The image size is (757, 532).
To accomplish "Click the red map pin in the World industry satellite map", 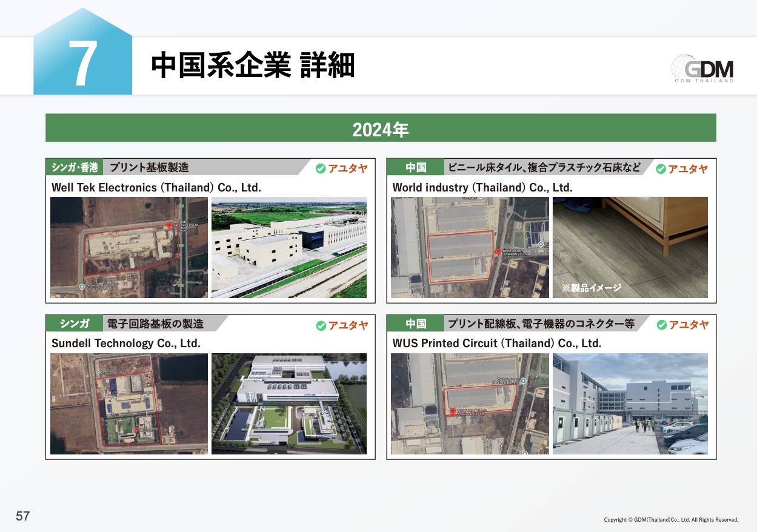I will (498, 252).
